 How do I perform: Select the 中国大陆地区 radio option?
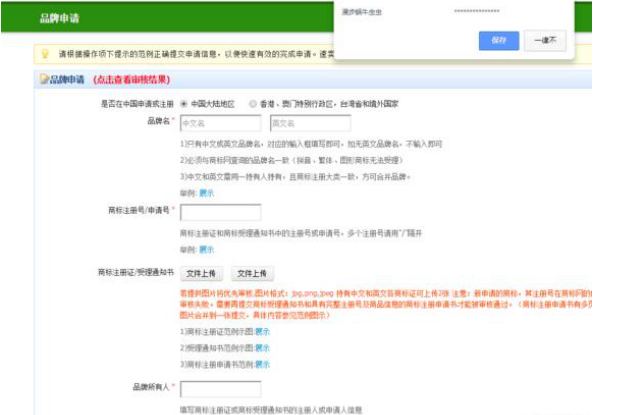click(x=184, y=104)
